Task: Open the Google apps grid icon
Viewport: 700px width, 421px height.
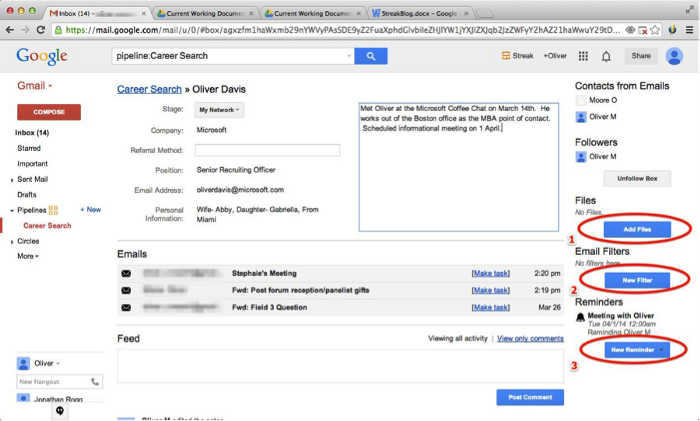Action: [583, 56]
